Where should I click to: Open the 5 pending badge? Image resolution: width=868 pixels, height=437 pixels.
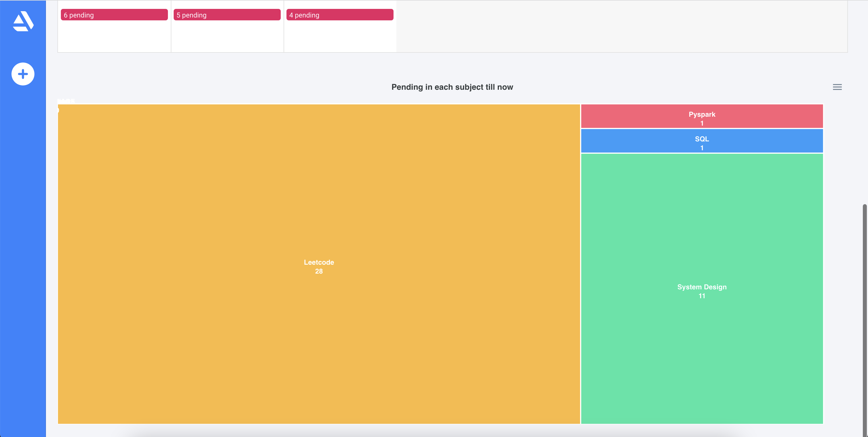coord(227,15)
